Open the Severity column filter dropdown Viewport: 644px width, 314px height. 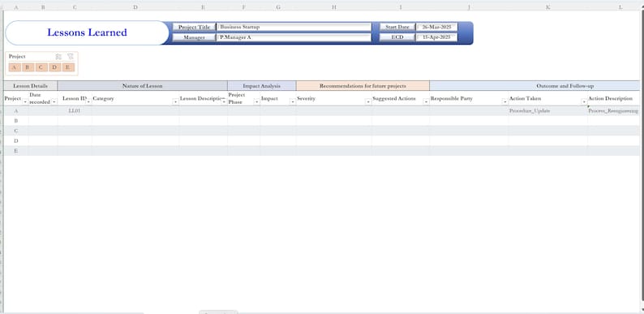tap(368, 102)
